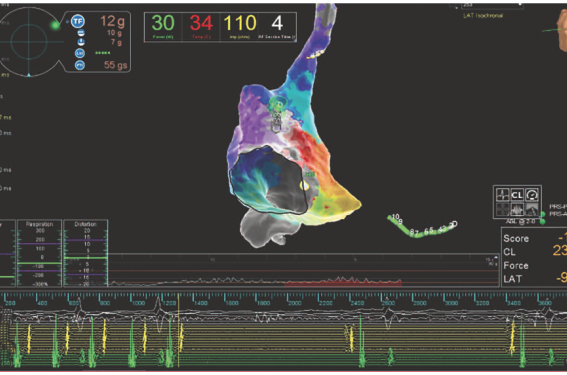The height and width of the screenshot is (375, 567).
Task: Click the speedometer gauge icon
Action: [x=531, y=195]
